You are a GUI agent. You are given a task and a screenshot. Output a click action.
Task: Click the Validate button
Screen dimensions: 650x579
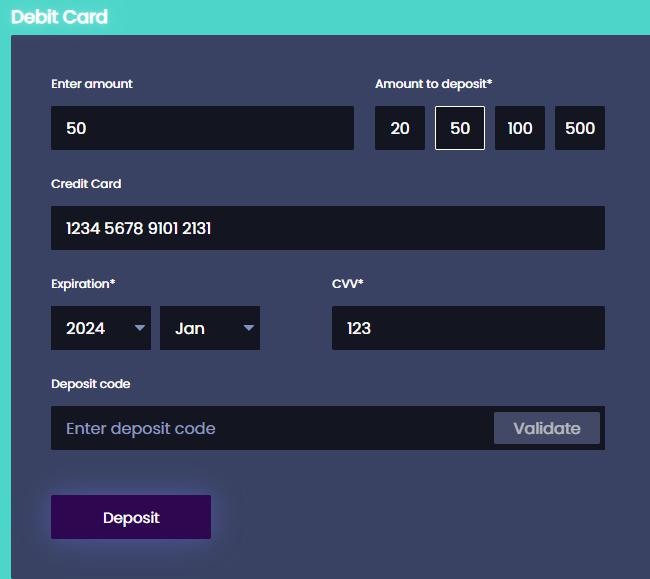tap(547, 428)
